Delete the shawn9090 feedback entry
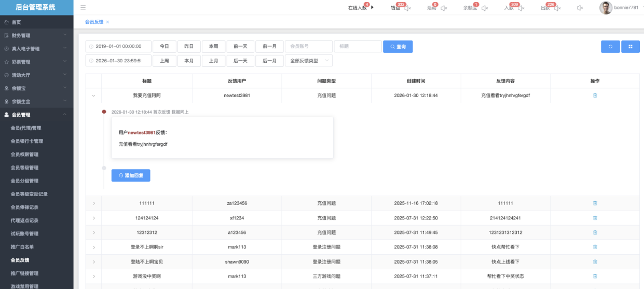 595,262
